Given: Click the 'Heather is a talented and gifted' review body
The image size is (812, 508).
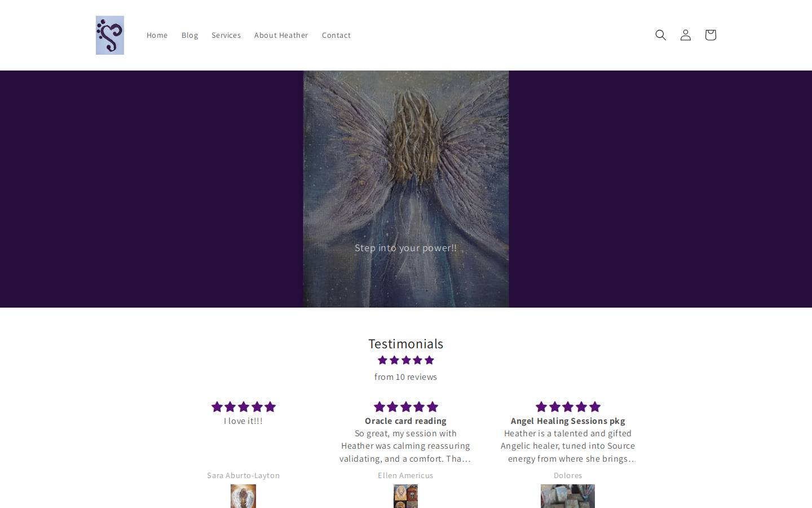Looking at the screenshot, I should click(x=568, y=446).
